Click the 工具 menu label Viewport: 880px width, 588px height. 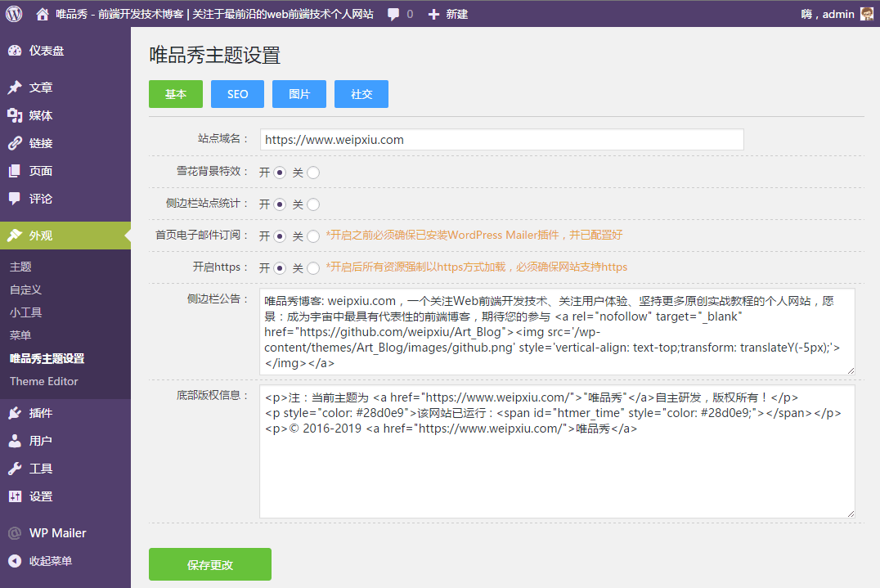pos(41,469)
